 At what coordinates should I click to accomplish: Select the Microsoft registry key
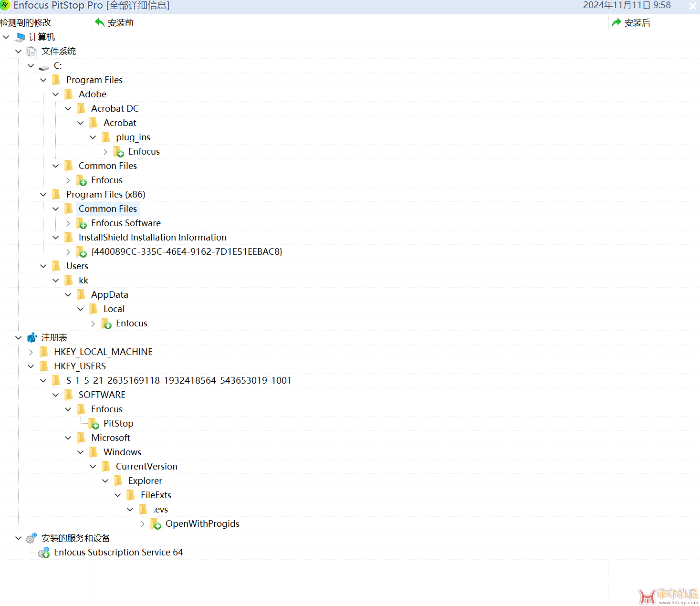click(x=111, y=438)
